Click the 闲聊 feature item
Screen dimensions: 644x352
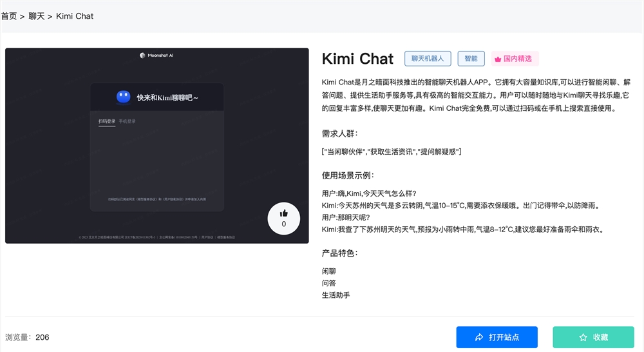[329, 271]
